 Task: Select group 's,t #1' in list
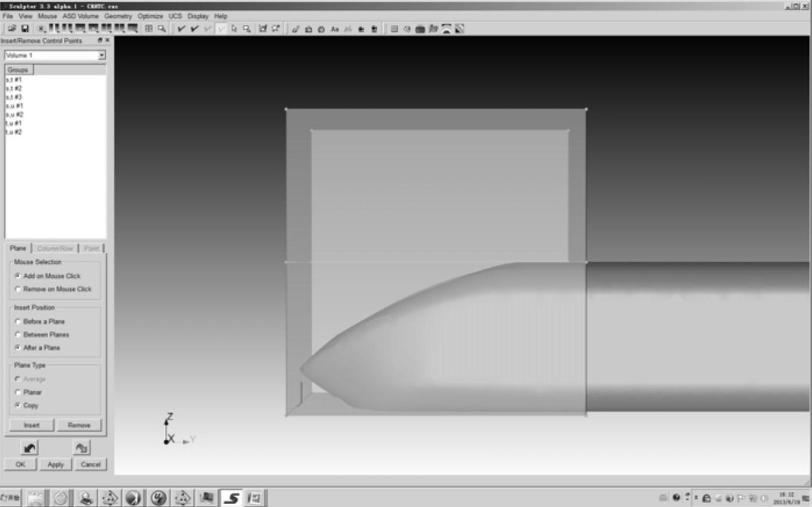pyautogui.click(x=14, y=79)
